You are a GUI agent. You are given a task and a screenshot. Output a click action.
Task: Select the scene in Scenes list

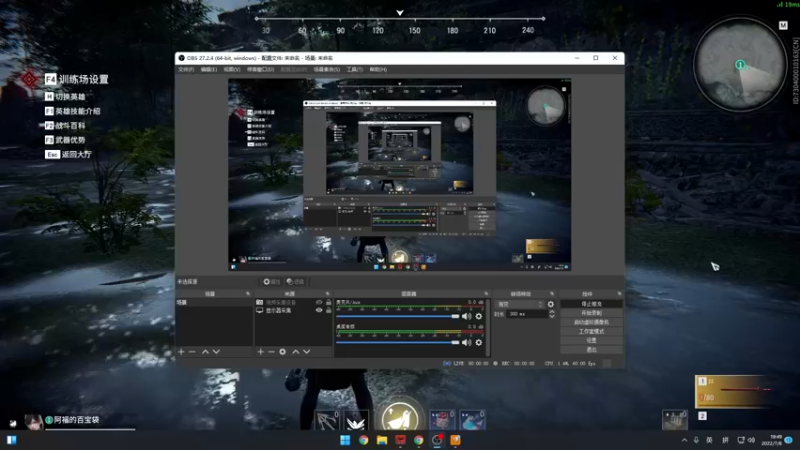click(x=214, y=303)
